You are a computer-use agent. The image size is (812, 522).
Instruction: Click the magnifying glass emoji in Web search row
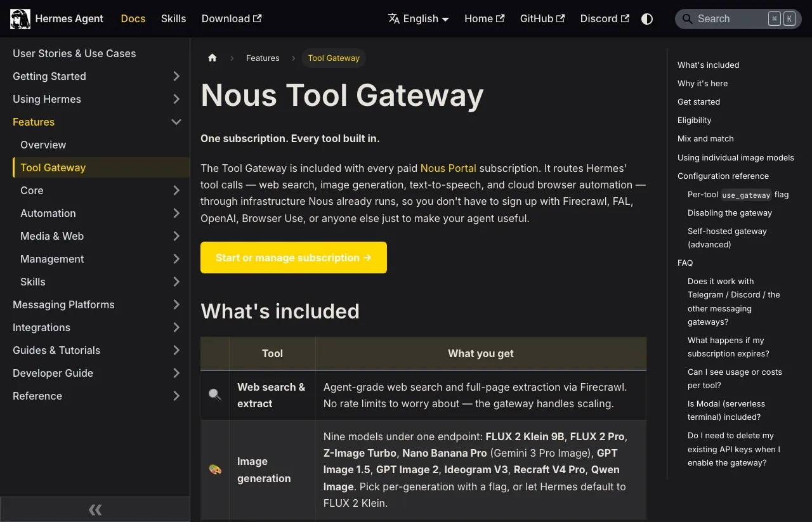pyautogui.click(x=215, y=395)
